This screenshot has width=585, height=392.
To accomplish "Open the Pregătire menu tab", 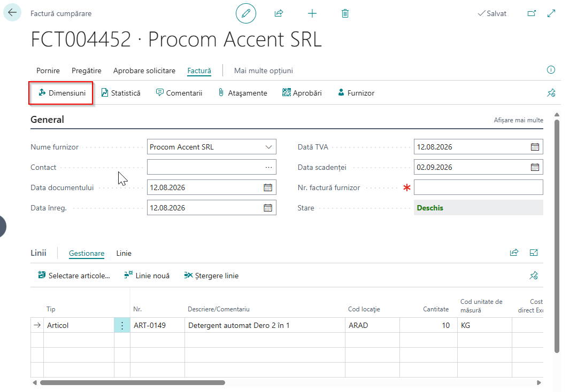I will click(86, 70).
